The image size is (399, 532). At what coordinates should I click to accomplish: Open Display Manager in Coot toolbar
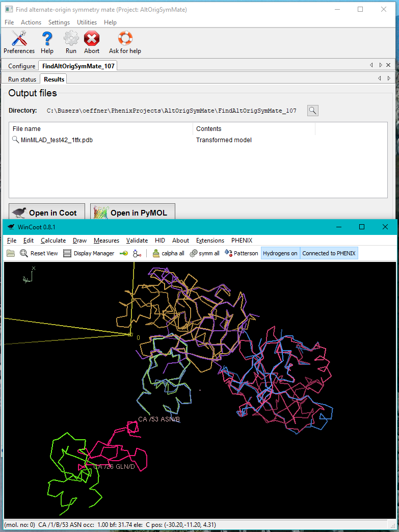(89, 253)
